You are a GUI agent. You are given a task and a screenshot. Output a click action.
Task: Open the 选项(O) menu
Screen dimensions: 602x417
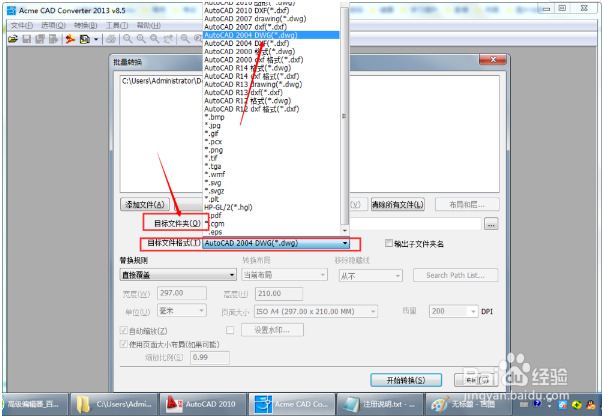pyautogui.click(x=53, y=26)
